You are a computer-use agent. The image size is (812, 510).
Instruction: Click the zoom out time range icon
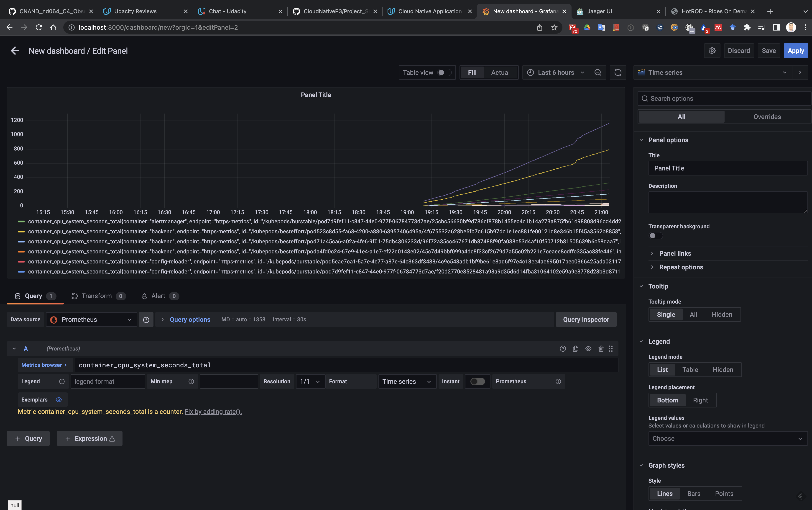(598, 72)
